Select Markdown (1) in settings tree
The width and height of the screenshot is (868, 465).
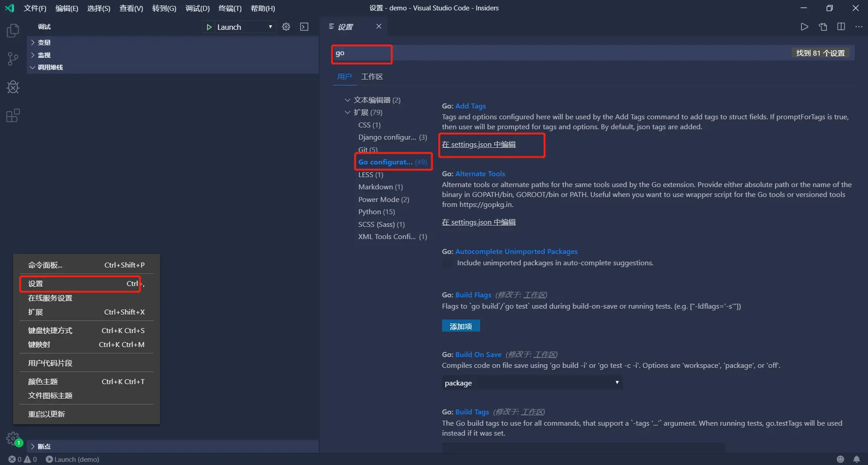tap(381, 187)
